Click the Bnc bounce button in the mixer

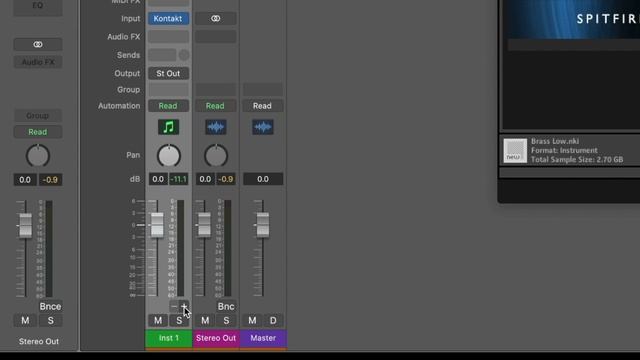pyautogui.click(x=226, y=306)
